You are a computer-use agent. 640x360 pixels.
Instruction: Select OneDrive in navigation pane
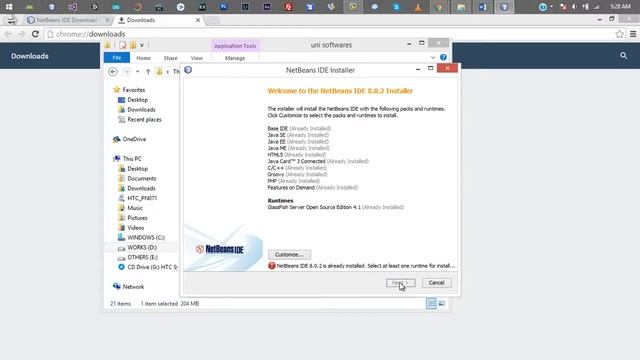click(134, 139)
